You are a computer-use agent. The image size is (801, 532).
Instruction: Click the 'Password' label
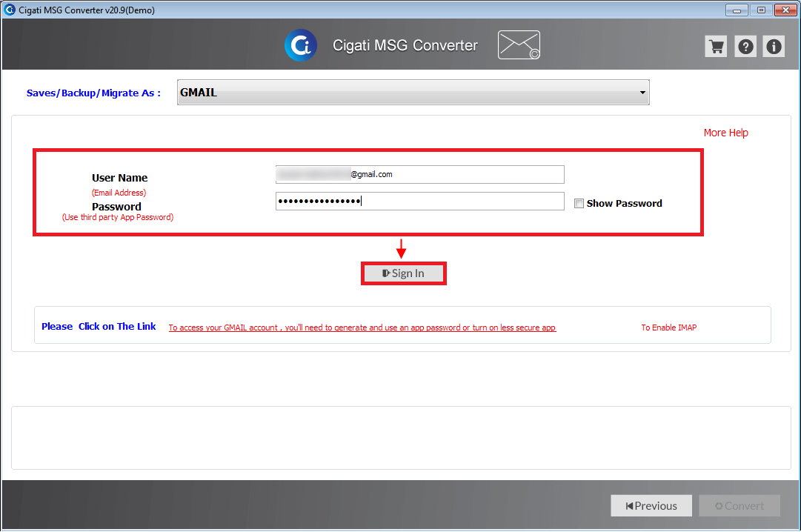click(x=116, y=207)
